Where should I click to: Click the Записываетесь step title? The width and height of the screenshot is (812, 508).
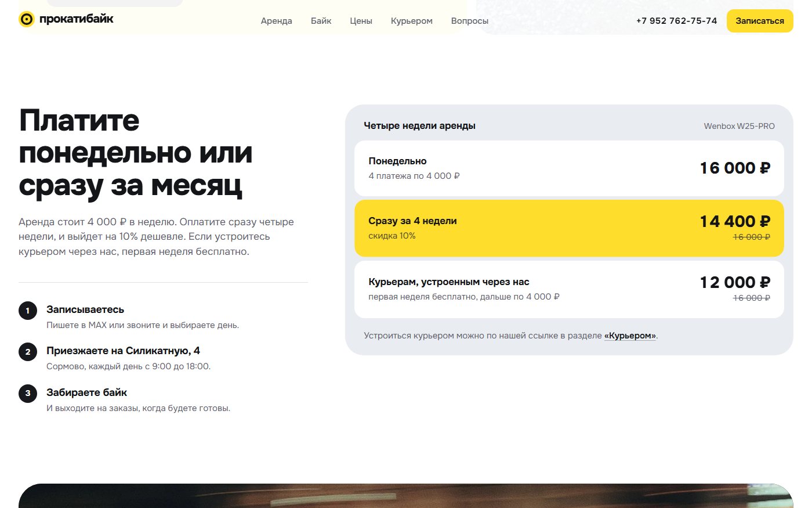(85, 309)
